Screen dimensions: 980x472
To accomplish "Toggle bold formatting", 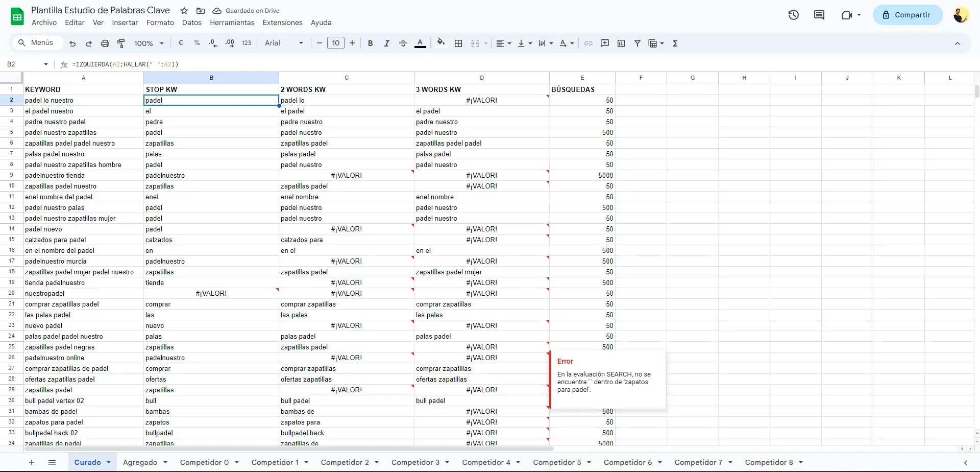I will (370, 43).
